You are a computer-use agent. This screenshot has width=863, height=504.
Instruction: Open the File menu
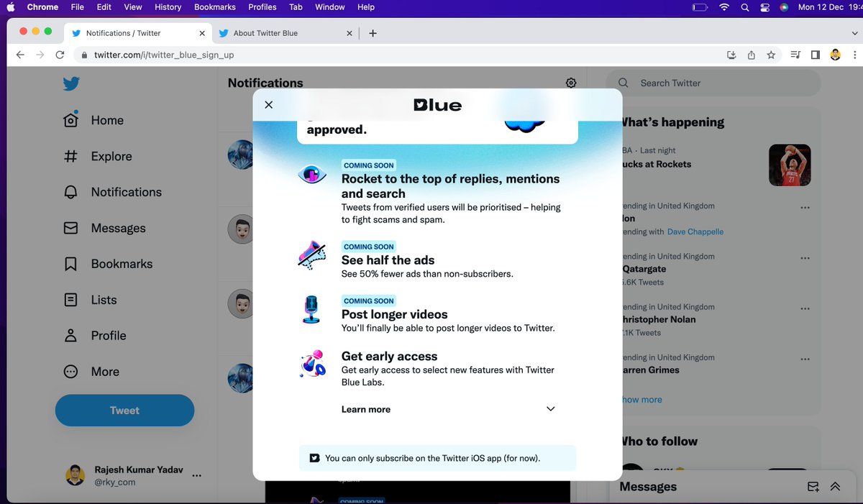[78, 7]
